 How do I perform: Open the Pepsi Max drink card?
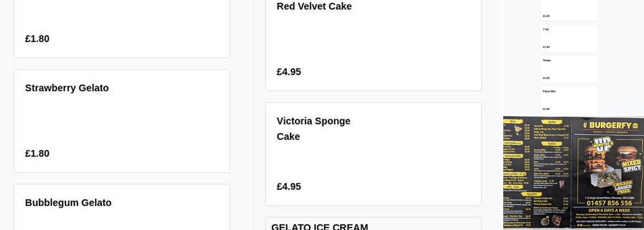tap(569, 99)
